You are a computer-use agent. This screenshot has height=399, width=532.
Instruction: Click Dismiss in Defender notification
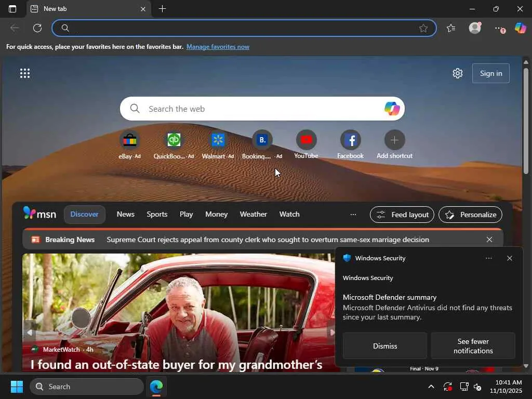coord(385,345)
